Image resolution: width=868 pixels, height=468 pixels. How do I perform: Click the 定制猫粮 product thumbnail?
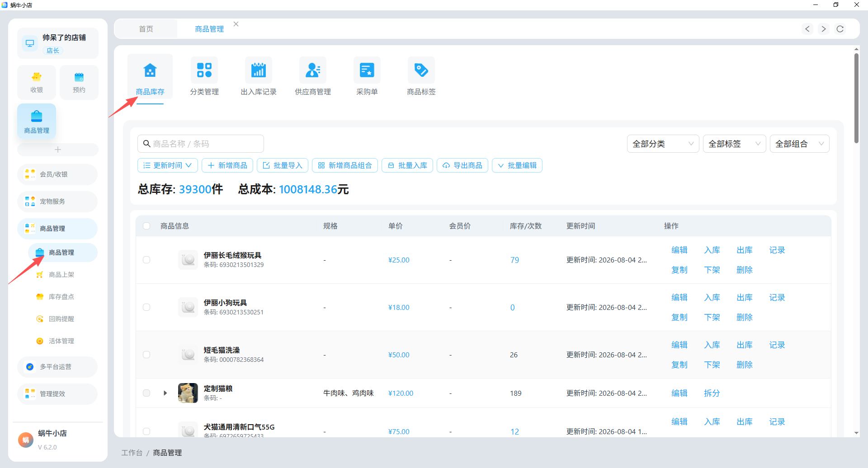point(188,393)
